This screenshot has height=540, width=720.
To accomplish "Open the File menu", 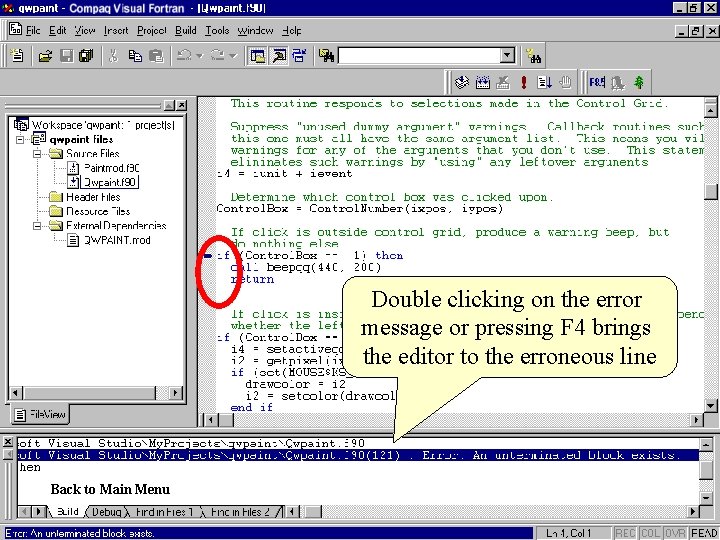I will click(33, 30).
